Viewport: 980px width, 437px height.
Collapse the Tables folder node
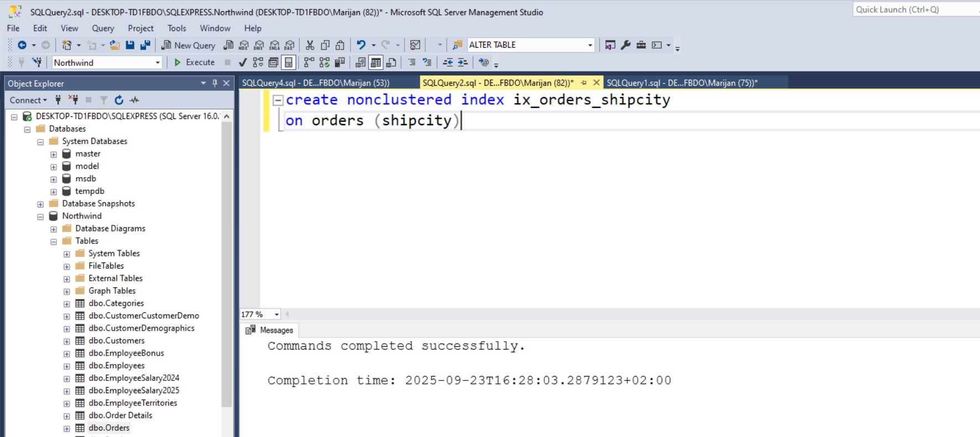coord(54,241)
